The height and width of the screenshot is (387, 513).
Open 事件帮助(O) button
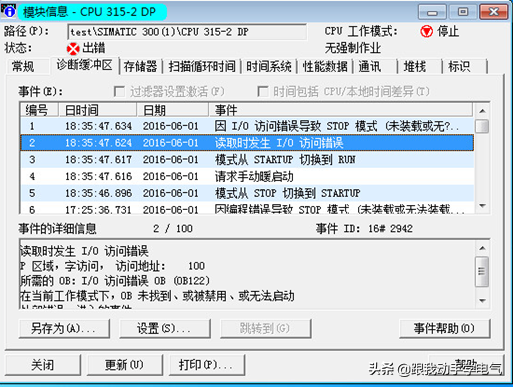pyautogui.click(x=445, y=329)
